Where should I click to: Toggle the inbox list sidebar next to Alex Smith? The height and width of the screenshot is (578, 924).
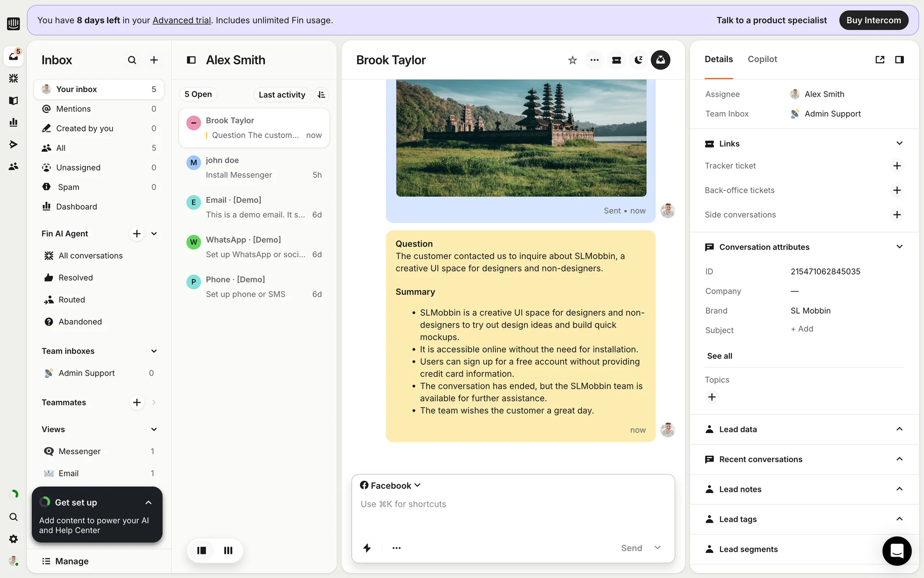click(x=191, y=60)
